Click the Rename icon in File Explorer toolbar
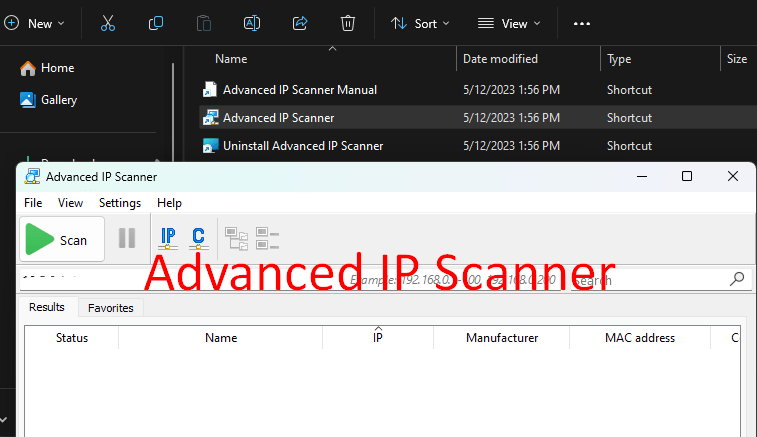The width and height of the screenshot is (757, 437). (x=252, y=23)
